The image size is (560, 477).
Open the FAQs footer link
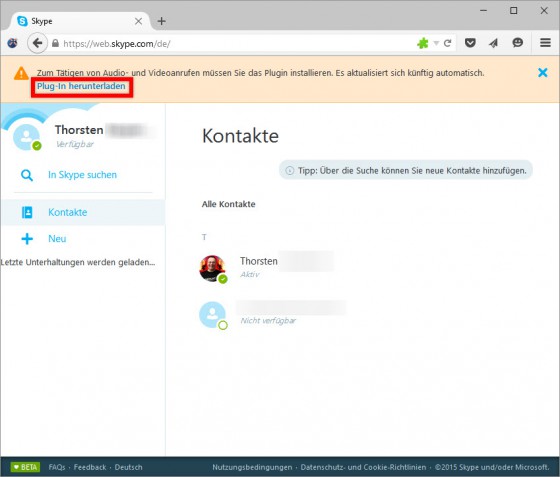pyautogui.click(x=57, y=467)
